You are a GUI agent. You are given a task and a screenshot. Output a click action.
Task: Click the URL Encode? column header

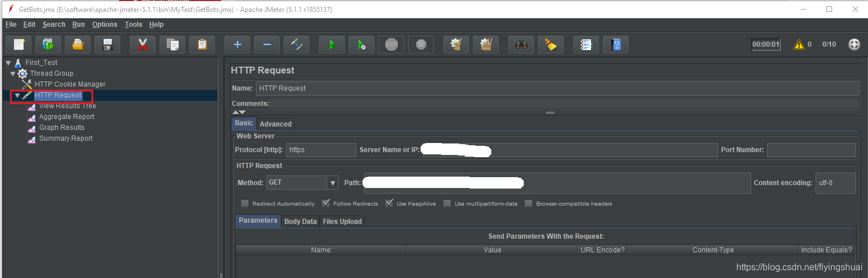tap(602, 250)
